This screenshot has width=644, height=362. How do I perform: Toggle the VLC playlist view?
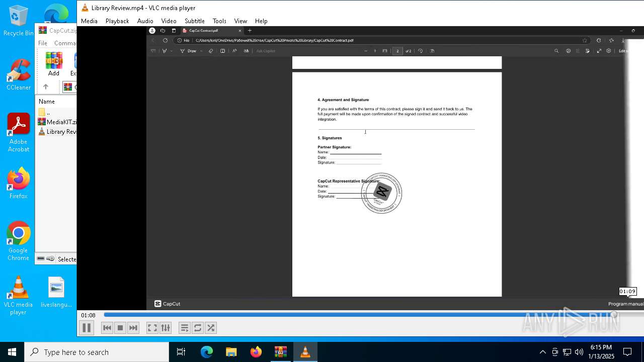point(185,328)
